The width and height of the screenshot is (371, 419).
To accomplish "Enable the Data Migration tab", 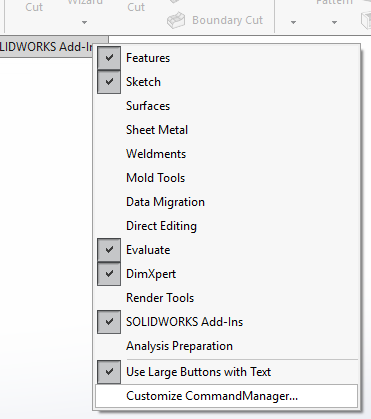I will [x=227, y=202].
